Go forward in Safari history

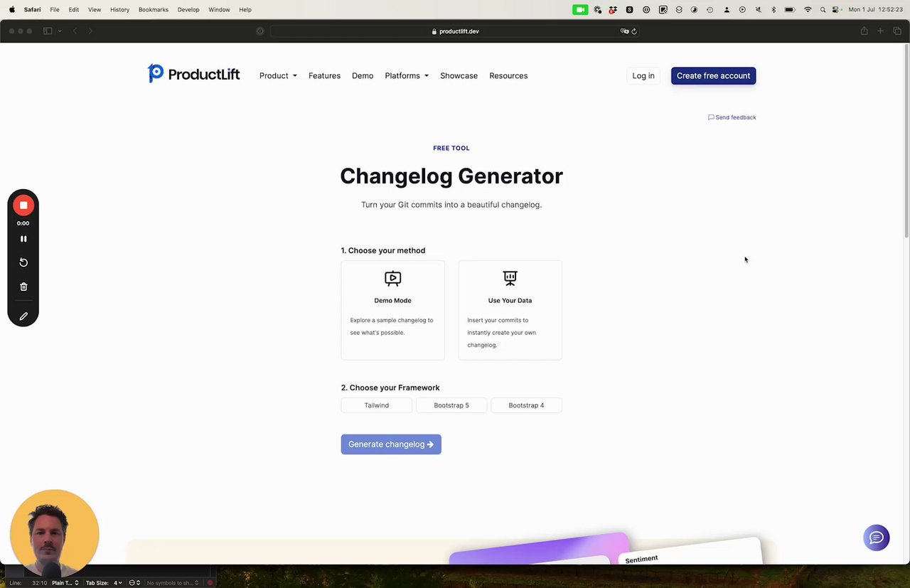(90, 31)
